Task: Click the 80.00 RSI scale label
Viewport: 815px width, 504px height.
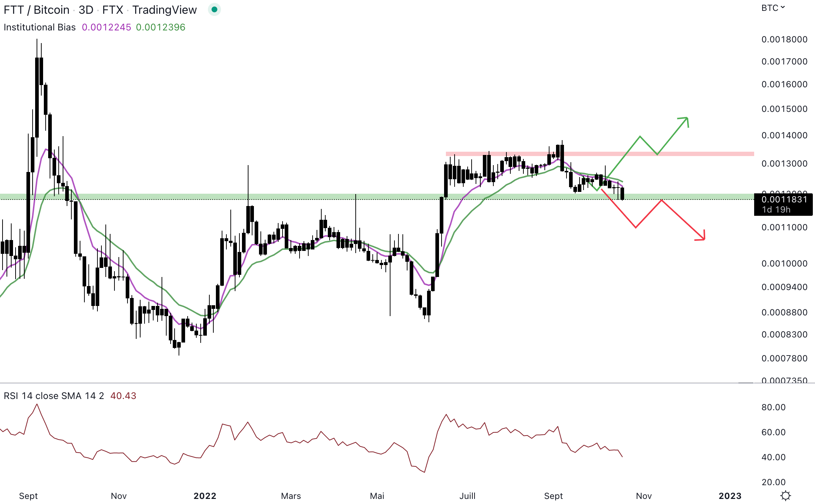Action: pyautogui.click(x=773, y=407)
